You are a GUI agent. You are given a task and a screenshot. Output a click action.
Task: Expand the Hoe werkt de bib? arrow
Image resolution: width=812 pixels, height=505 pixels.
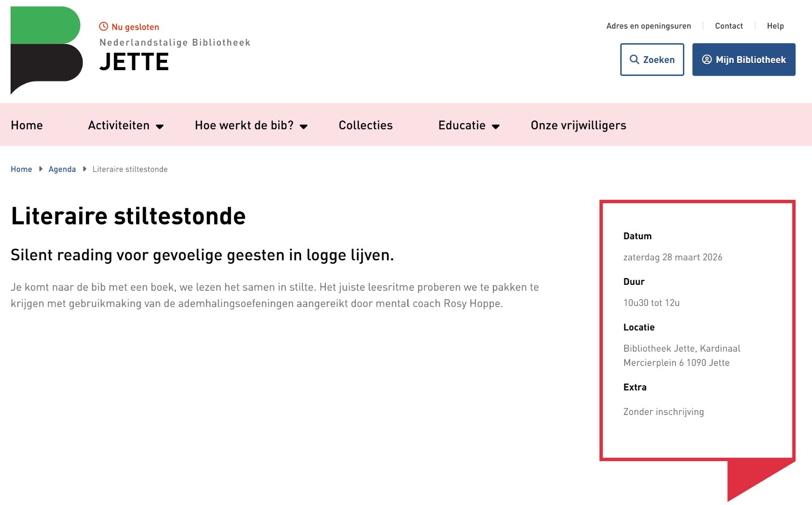[304, 126]
